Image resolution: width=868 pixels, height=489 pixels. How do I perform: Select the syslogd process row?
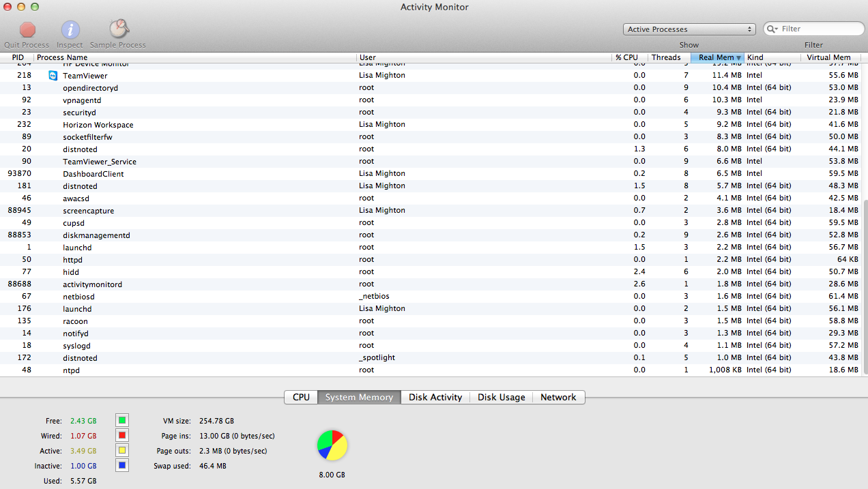(x=431, y=346)
